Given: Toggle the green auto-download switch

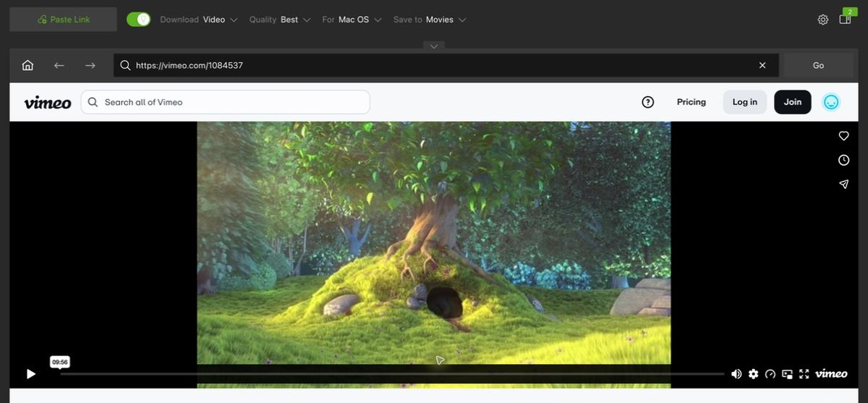Looking at the screenshot, I should (x=138, y=20).
